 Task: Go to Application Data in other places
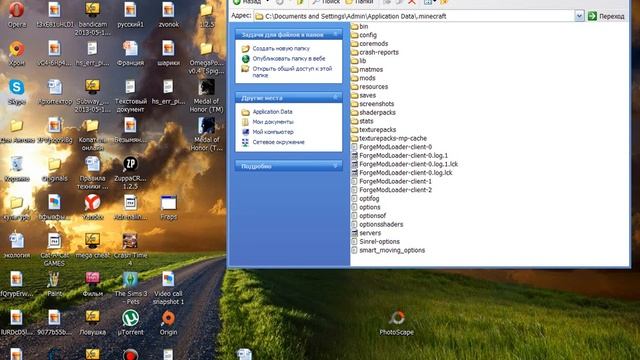(x=272, y=111)
